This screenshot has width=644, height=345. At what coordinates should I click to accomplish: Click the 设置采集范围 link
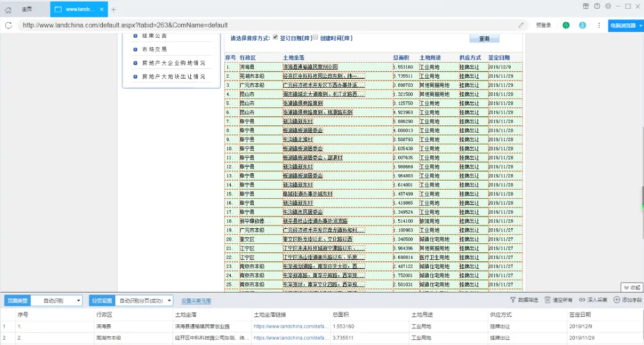click(x=196, y=301)
